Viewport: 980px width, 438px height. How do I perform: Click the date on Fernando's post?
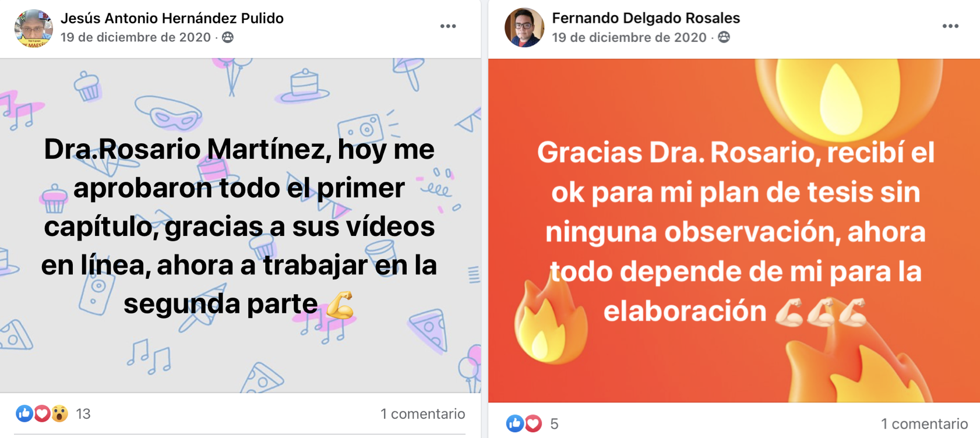[x=629, y=37]
